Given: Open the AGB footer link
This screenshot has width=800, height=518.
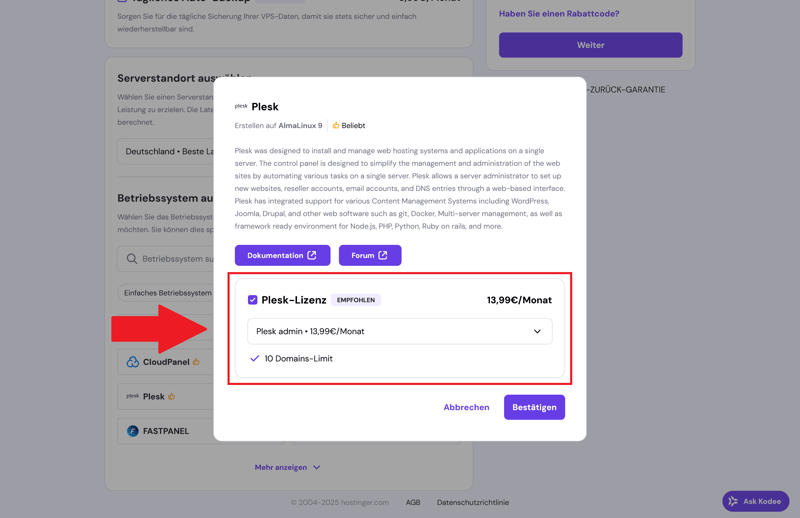Looking at the screenshot, I should (413, 502).
